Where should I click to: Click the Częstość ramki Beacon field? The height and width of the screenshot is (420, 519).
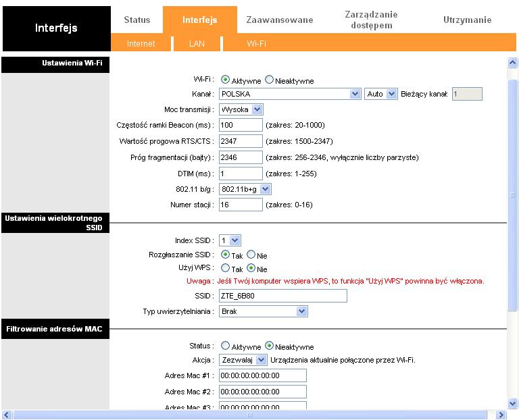click(241, 125)
